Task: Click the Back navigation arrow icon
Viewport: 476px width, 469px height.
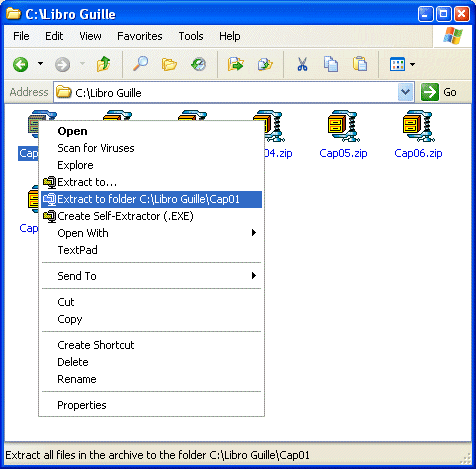Action: tap(21, 64)
